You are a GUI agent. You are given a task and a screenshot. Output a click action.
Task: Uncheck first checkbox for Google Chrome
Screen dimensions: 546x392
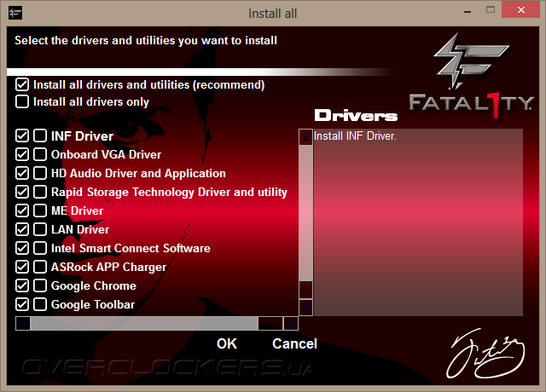(x=22, y=285)
